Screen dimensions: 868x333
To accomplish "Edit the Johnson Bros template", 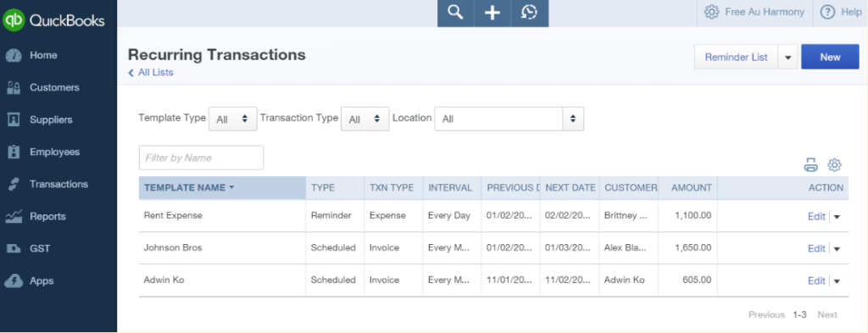I will point(816,248).
